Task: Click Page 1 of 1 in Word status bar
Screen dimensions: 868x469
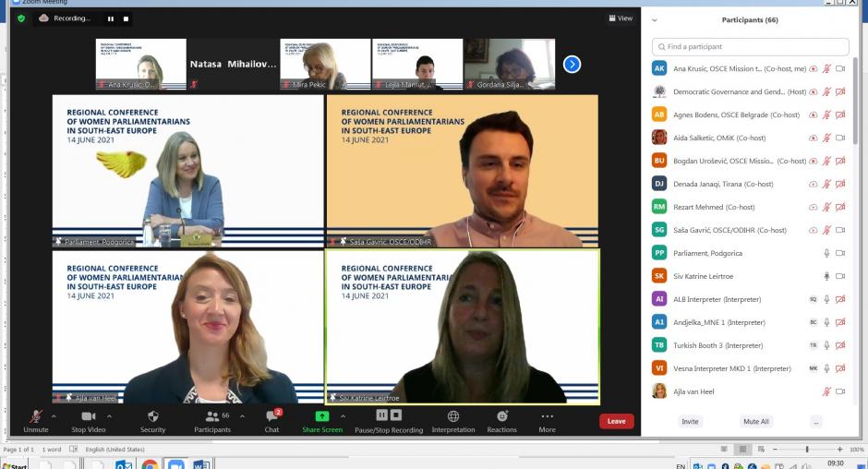Action: point(18,449)
